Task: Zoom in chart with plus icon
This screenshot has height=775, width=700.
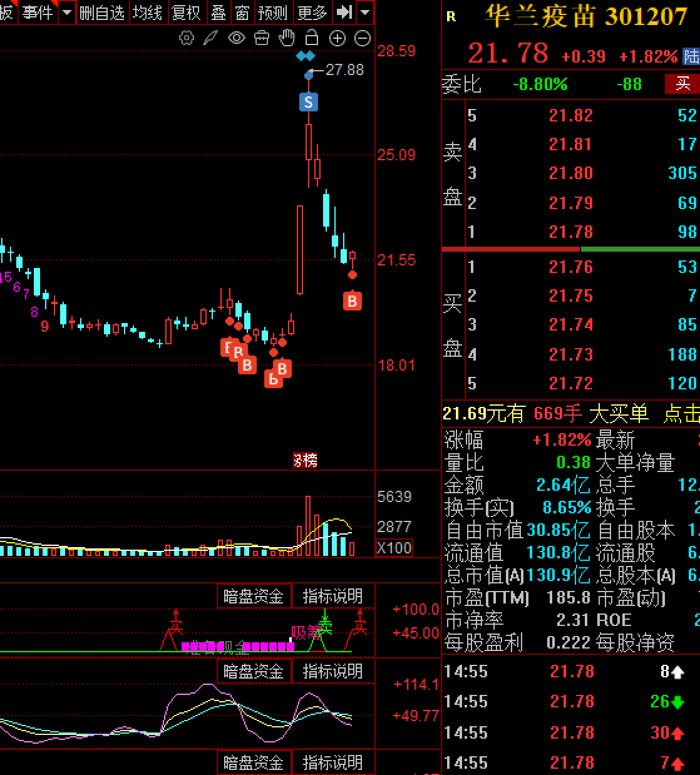Action: tap(337, 39)
